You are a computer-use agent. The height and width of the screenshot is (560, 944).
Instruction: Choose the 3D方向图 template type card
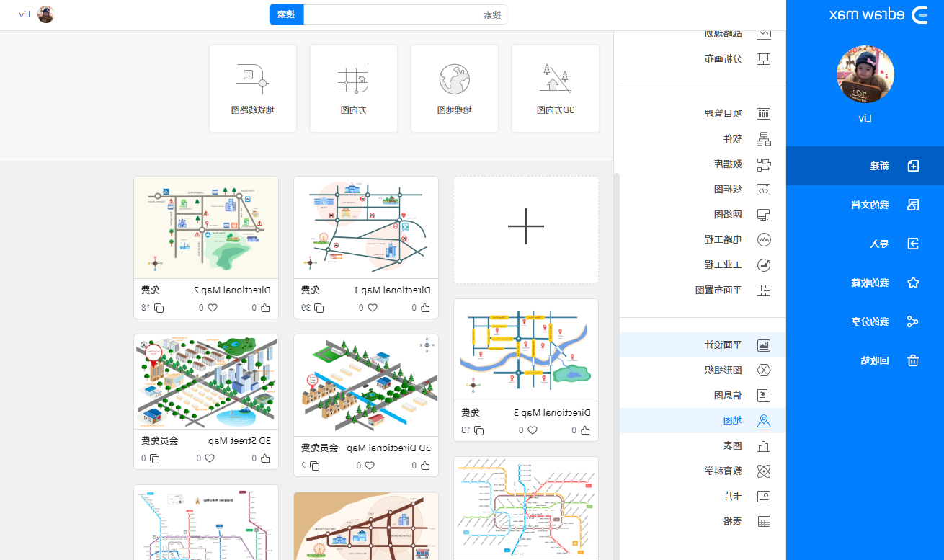coord(556,89)
